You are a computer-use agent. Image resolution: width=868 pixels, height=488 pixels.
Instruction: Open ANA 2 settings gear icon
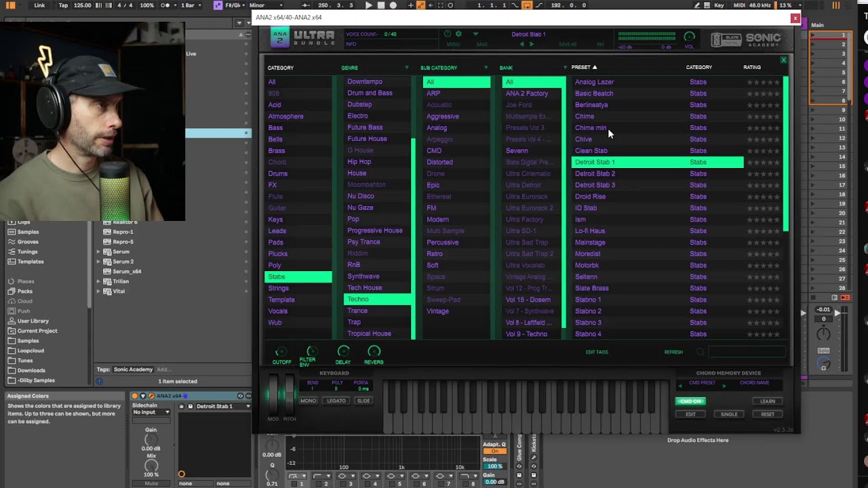pos(458,34)
